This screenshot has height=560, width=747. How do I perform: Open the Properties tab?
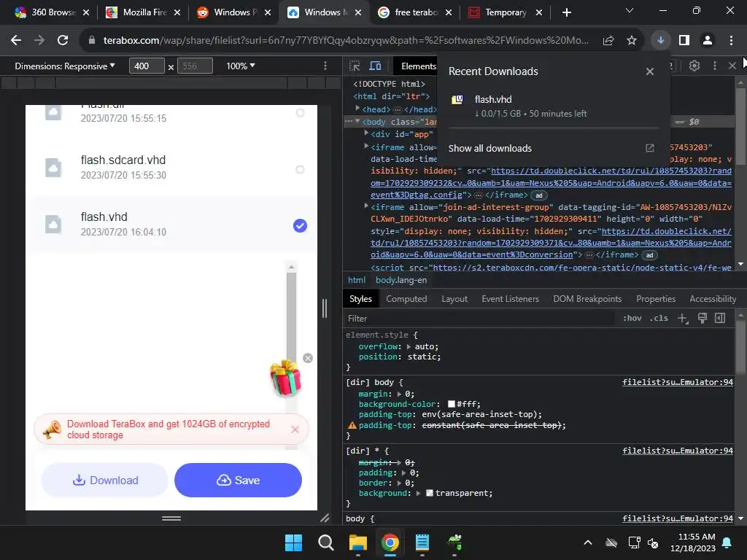click(x=656, y=299)
